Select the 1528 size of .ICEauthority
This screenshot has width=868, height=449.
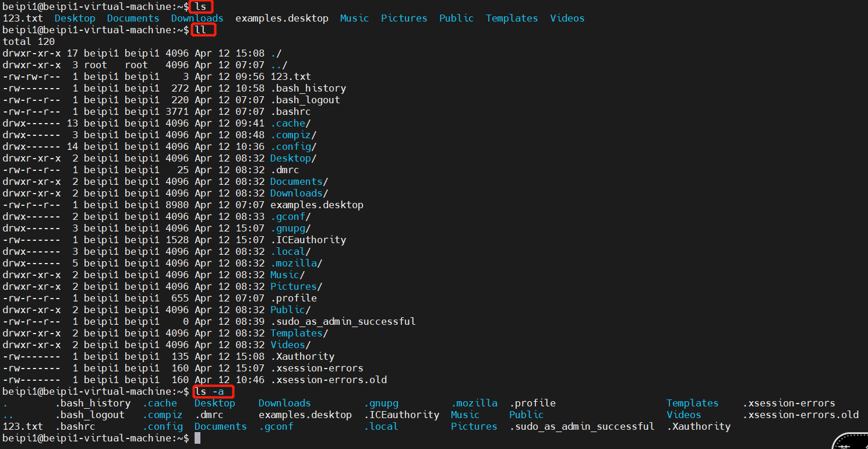[x=177, y=240]
